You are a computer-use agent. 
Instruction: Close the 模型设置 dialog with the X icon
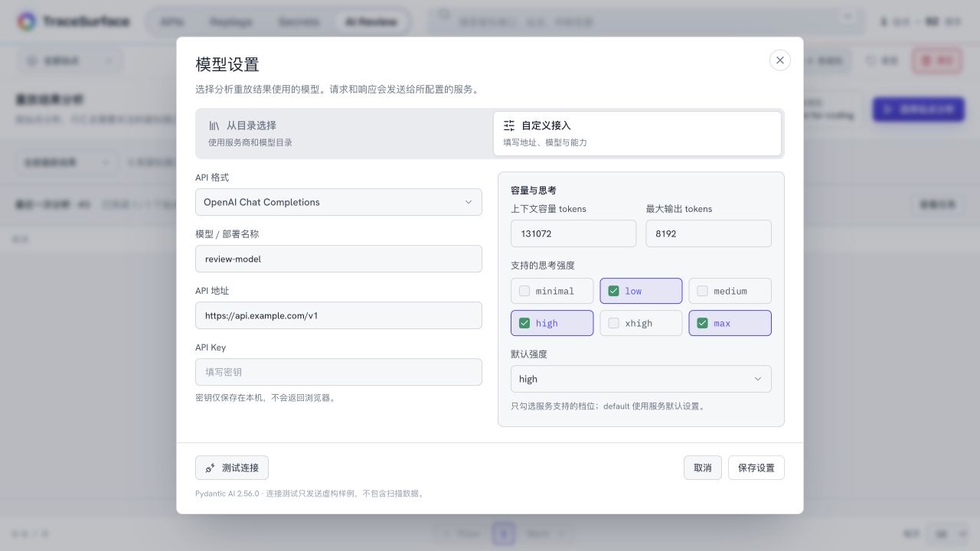tap(779, 60)
